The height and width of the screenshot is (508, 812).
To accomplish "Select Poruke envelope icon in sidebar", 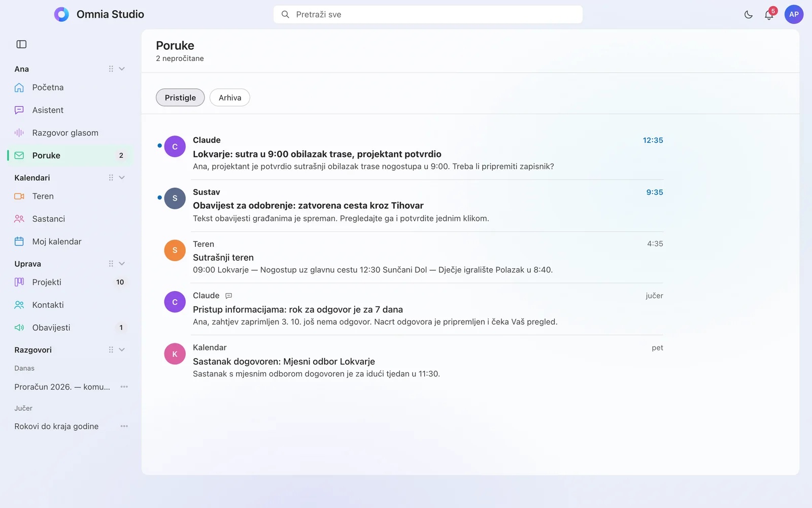I will [19, 155].
